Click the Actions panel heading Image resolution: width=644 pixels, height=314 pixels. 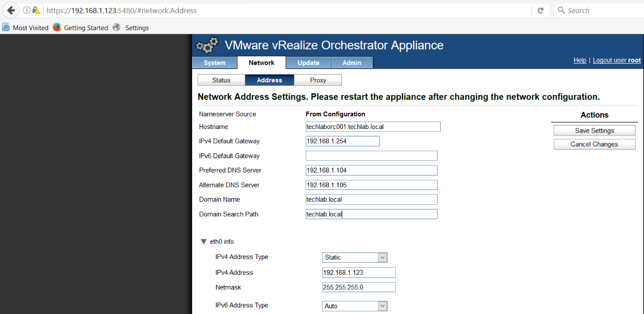[594, 115]
